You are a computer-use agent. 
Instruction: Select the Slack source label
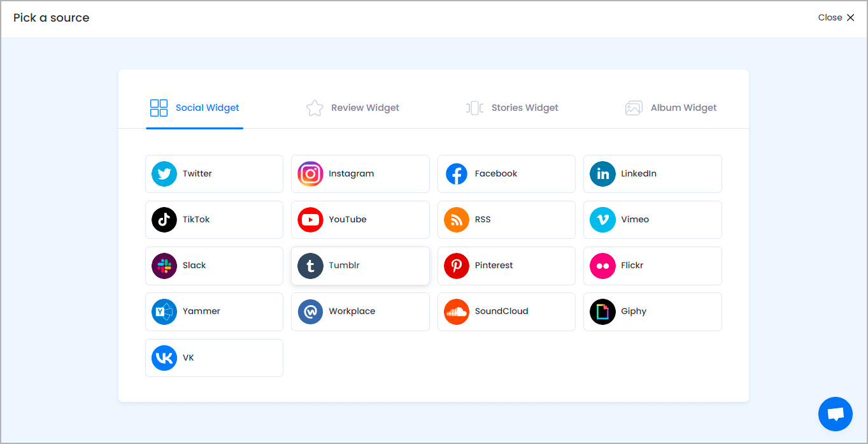[x=194, y=266]
